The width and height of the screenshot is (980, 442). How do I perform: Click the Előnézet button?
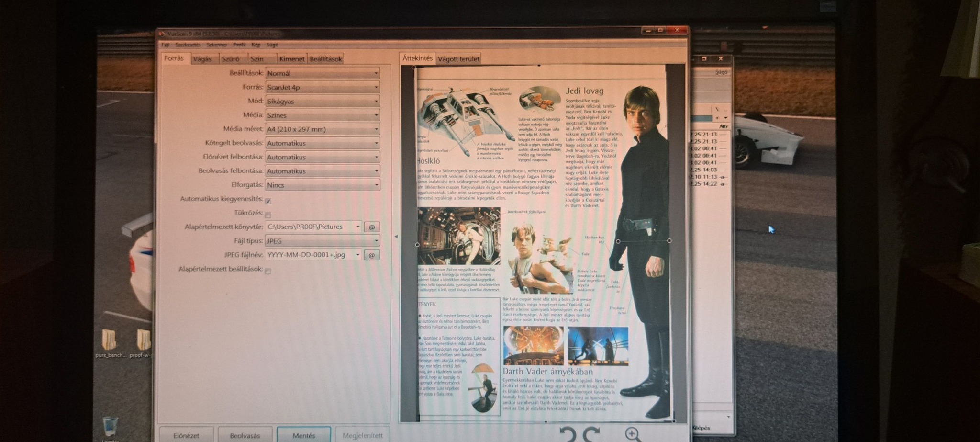(186, 435)
